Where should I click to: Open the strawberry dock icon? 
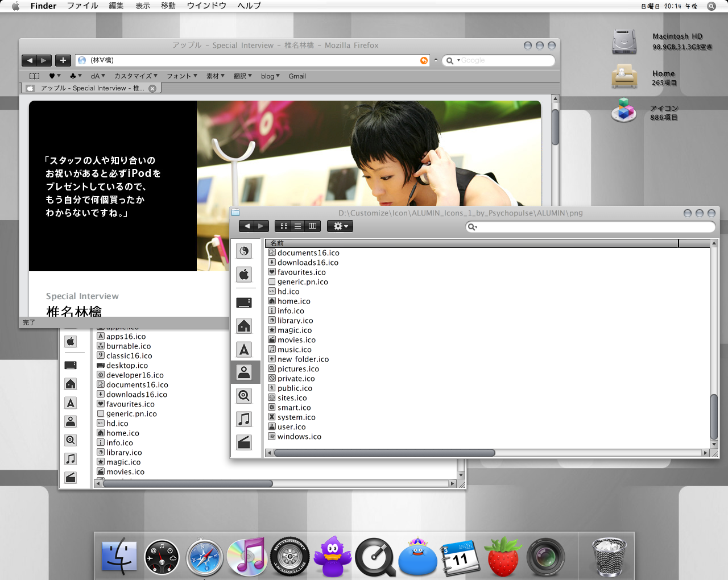[x=503, y=556]
